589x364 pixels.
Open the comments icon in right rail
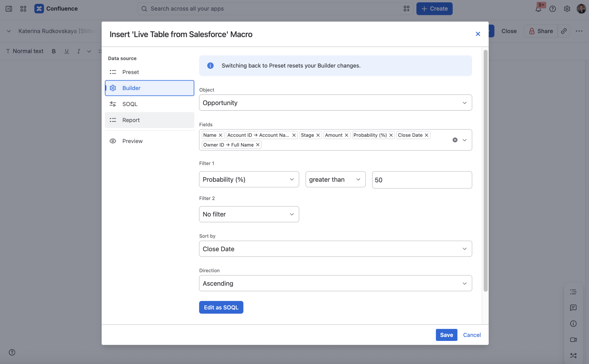573,308
